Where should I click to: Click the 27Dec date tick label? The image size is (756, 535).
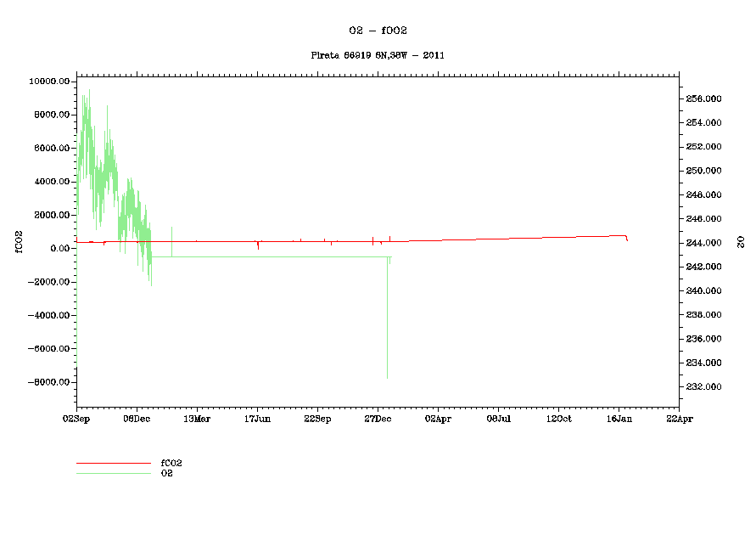tap(378, 419)
